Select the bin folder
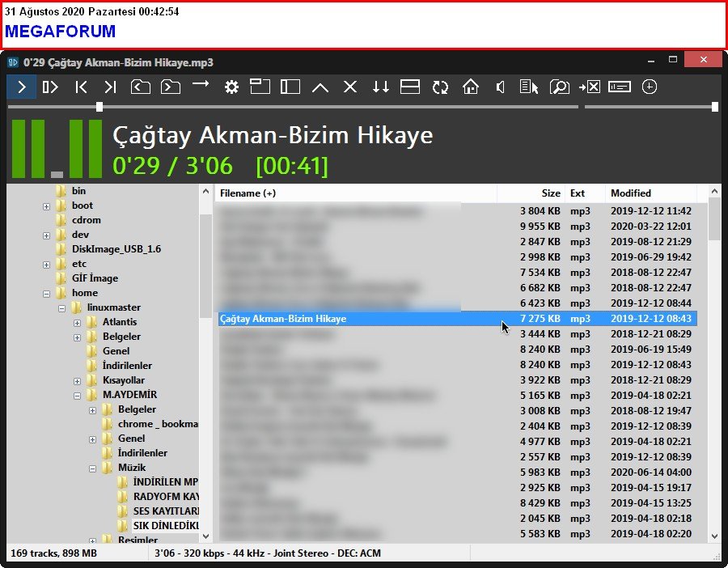728x568 pixels. (78, 191)
